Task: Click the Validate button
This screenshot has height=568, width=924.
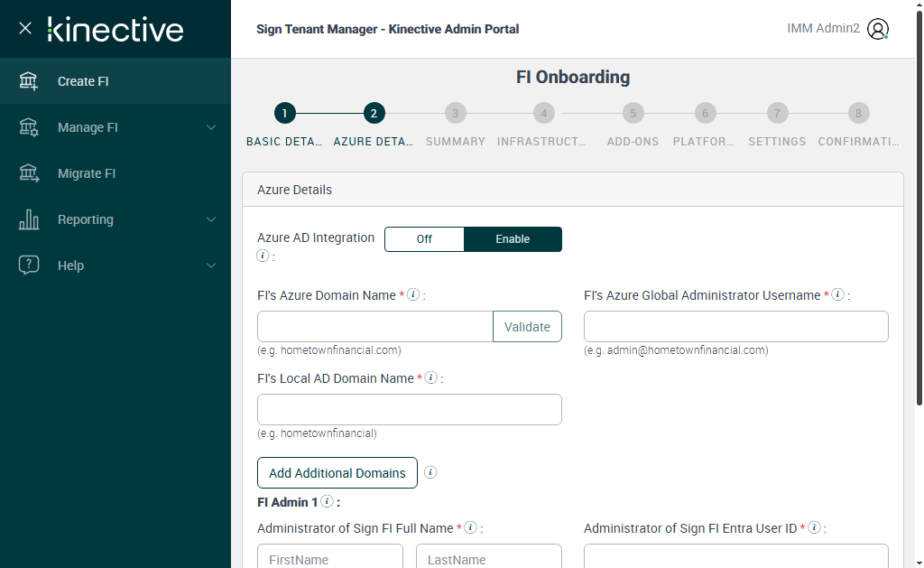Action: click(x=527, y=327)
